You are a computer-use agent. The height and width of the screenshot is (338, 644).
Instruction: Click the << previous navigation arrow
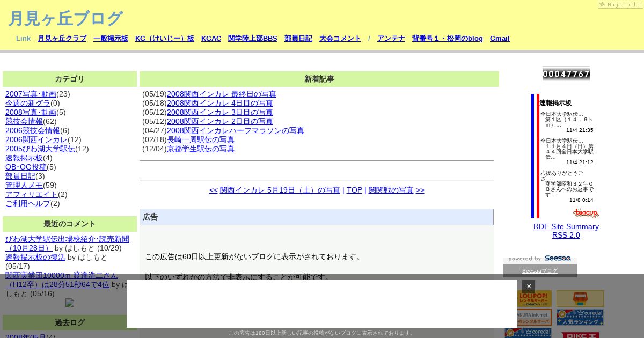point(214,190)
